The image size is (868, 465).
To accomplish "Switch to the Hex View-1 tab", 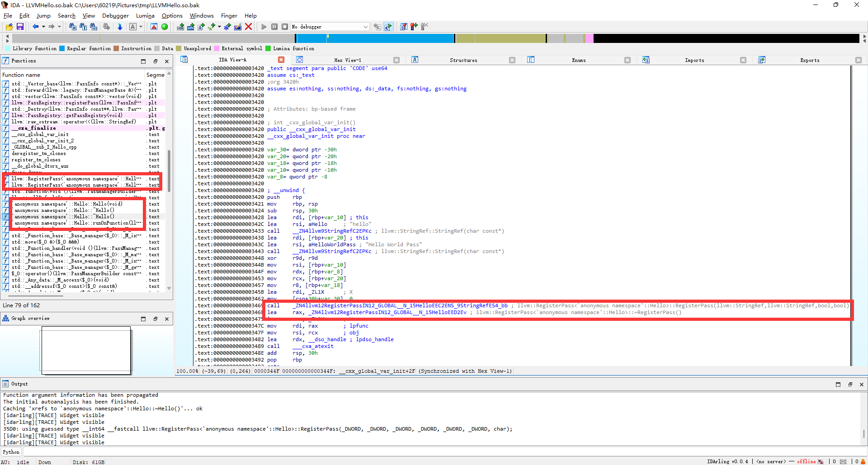I will tap(347, 60).
